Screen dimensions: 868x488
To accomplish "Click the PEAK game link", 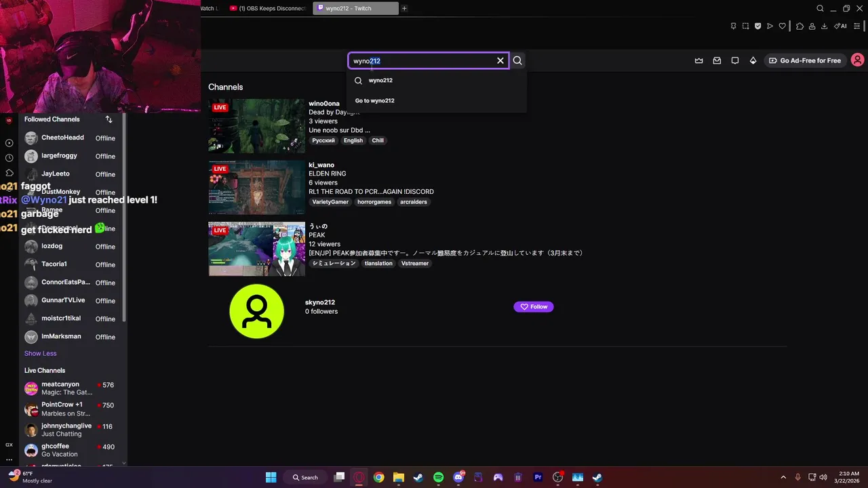I will [x=316, y=235].
